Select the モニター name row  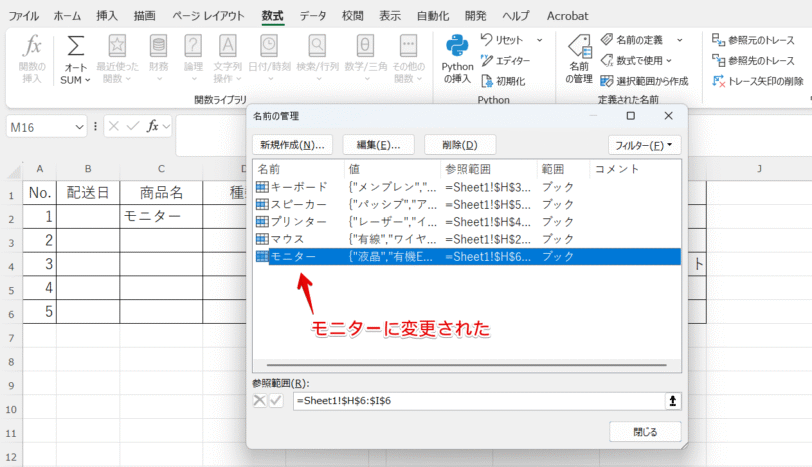[467, 256]
